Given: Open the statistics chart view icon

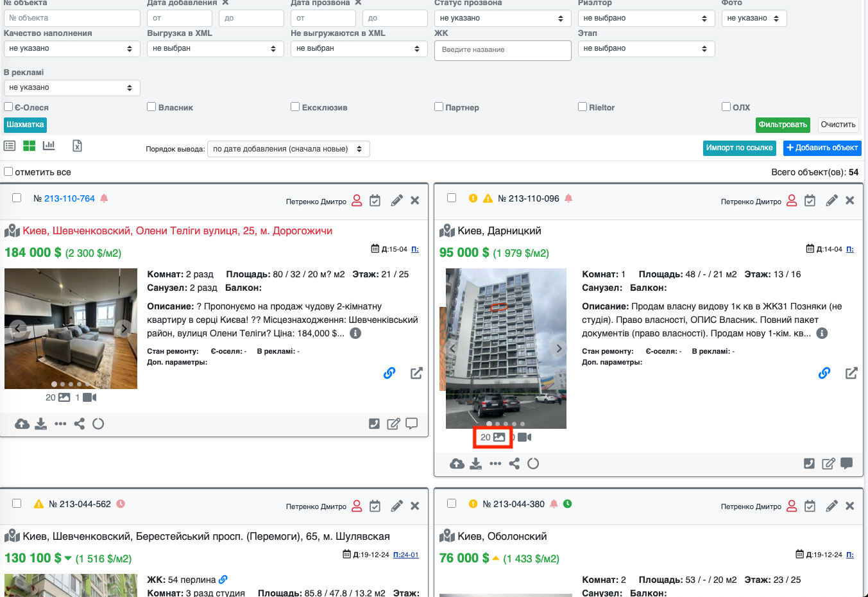Looking at the screenshot, I should pyautogui.click(x=49, y=146).
